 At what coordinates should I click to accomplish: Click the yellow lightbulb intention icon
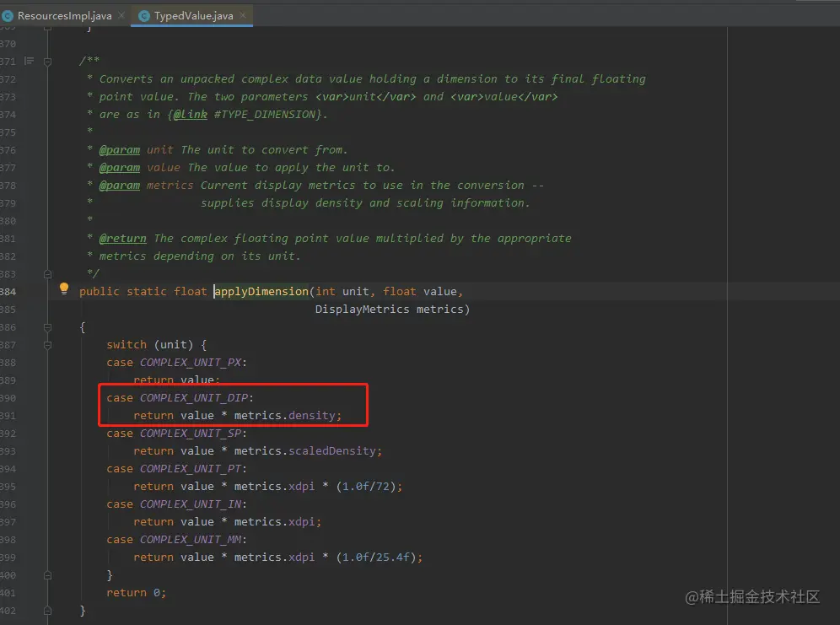pyautogui.click(x=64, y=289)
